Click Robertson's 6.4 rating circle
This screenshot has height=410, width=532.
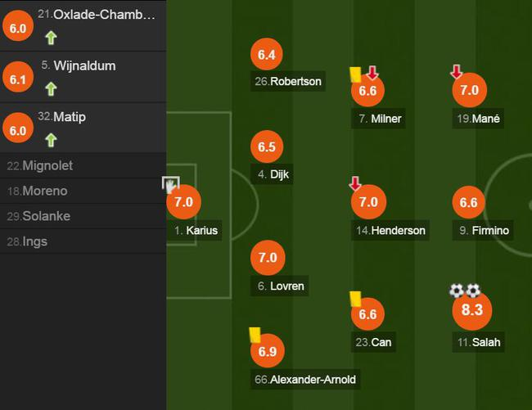point(267,56)
